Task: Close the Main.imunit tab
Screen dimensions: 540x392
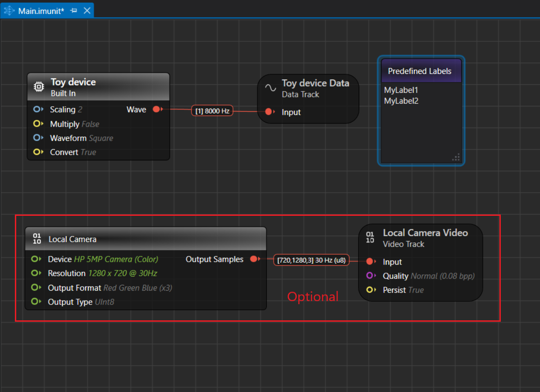Action: click(x=87, y=10)
